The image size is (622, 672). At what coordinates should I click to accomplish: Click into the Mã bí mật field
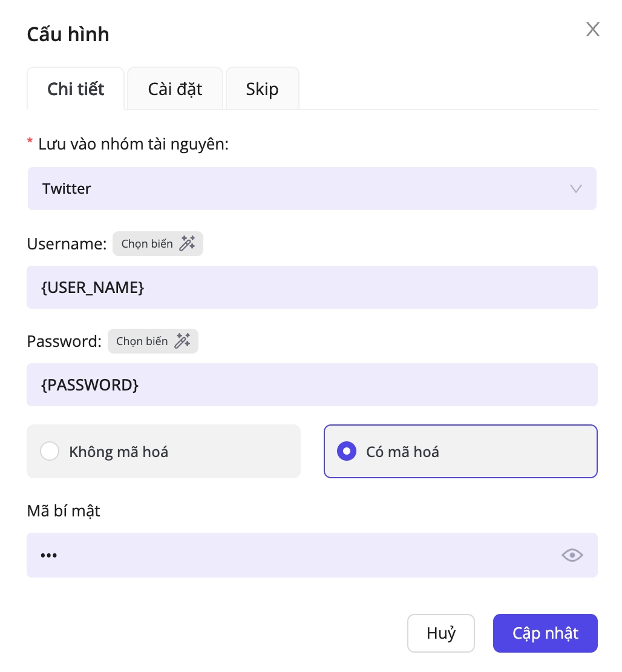click(x=290, y=555)
